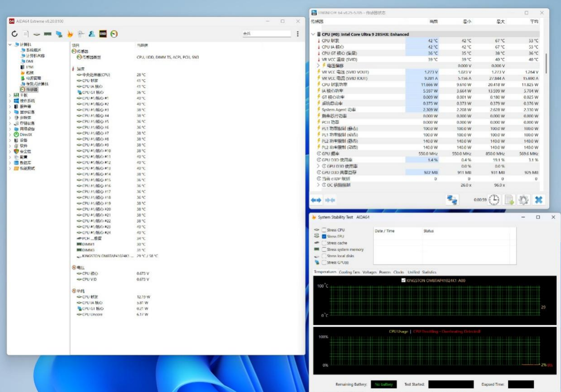Switch to the Statistics tab
Image resolution: width=561 pixels, height=392 pixels.
tap(429, 272)
